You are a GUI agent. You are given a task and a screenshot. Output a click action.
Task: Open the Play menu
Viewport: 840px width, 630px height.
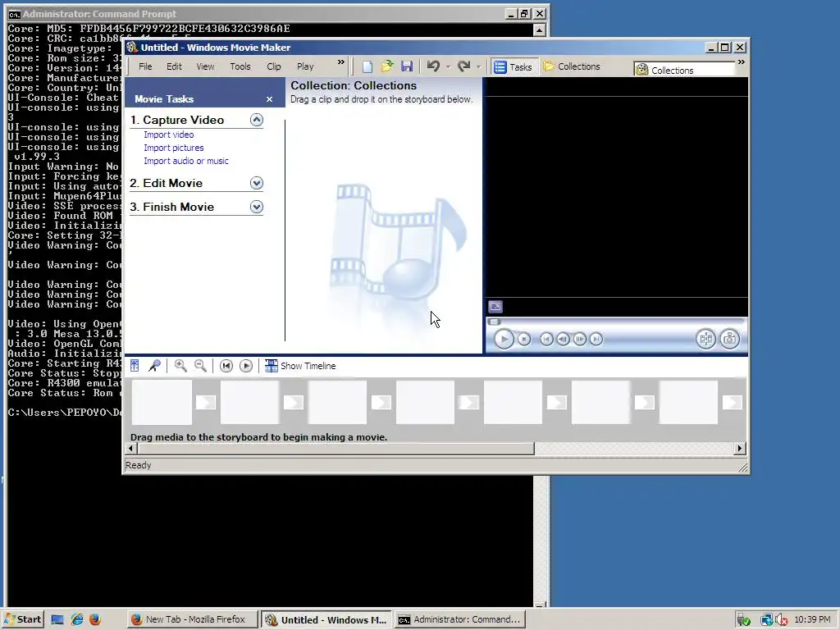(x=305, y=66)
